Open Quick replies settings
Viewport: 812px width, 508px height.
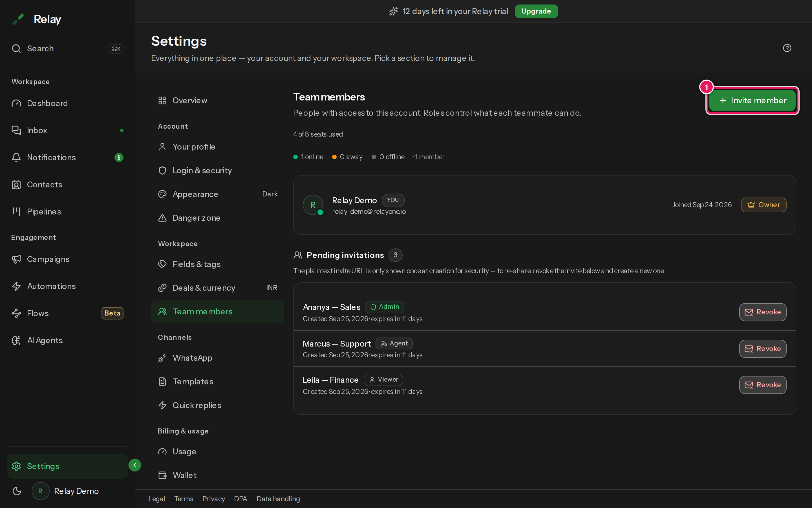click(x=217, y=405)
